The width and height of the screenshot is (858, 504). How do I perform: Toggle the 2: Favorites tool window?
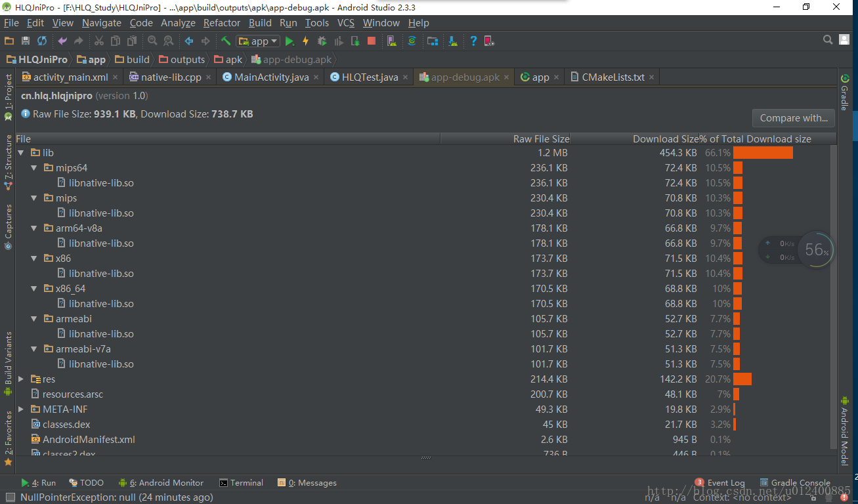(x=9, y=438)
